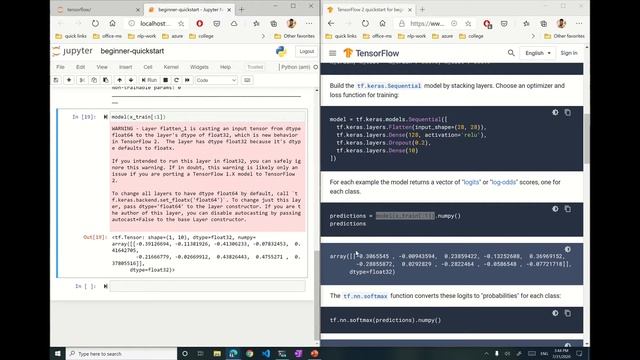Close the beginner-quickstart Jupyter tab
640x360 pixels.
229,9
